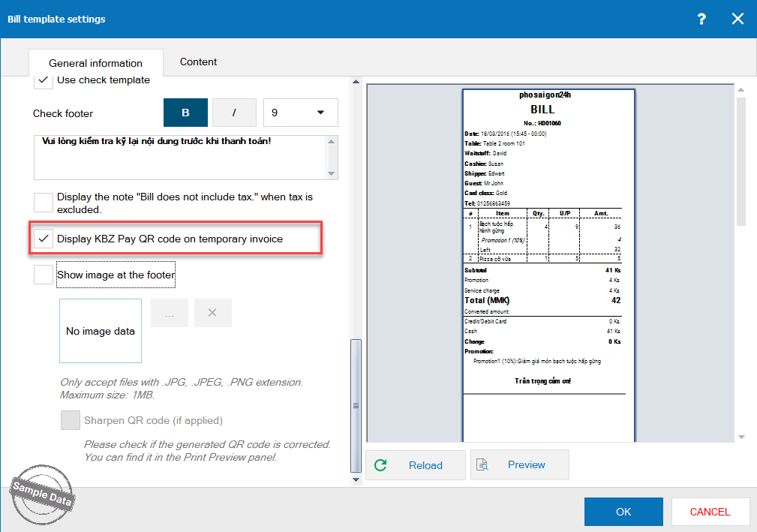Close the Bill template settings dialog
Screen dimensions: 757x532
pyautogui.click(x=737, y=19)
